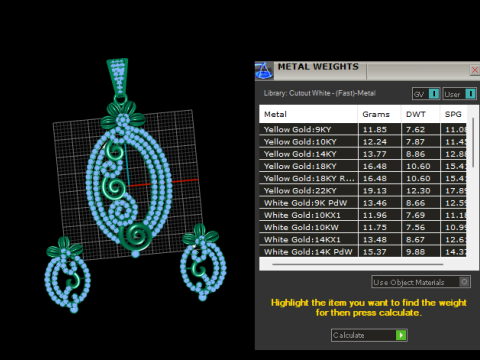Sort by Metal column header
480x360 pixels.
coord(308,114)
